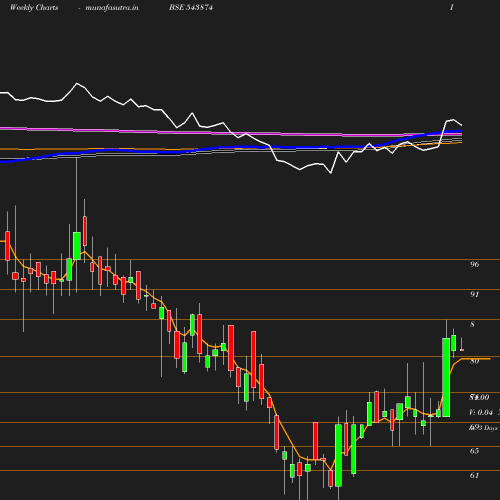Click the price axis label '61'
500x500 pixels.
tap(474, 475)
